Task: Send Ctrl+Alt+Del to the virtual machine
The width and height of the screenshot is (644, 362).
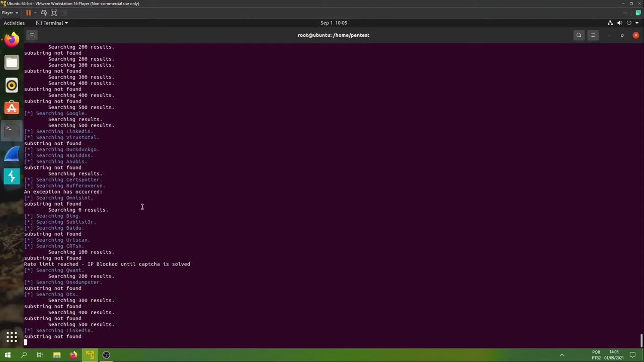Action: tap(44, 13)
